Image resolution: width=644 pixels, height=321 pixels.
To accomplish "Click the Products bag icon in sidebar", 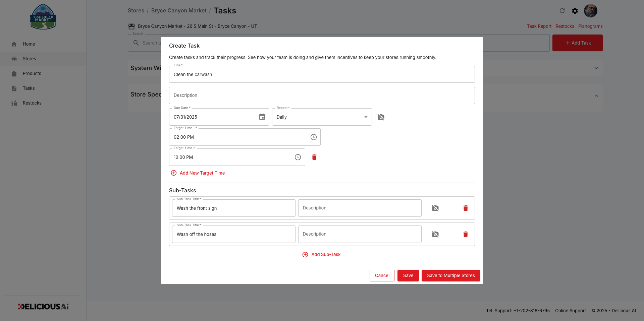I will point(14,73).
